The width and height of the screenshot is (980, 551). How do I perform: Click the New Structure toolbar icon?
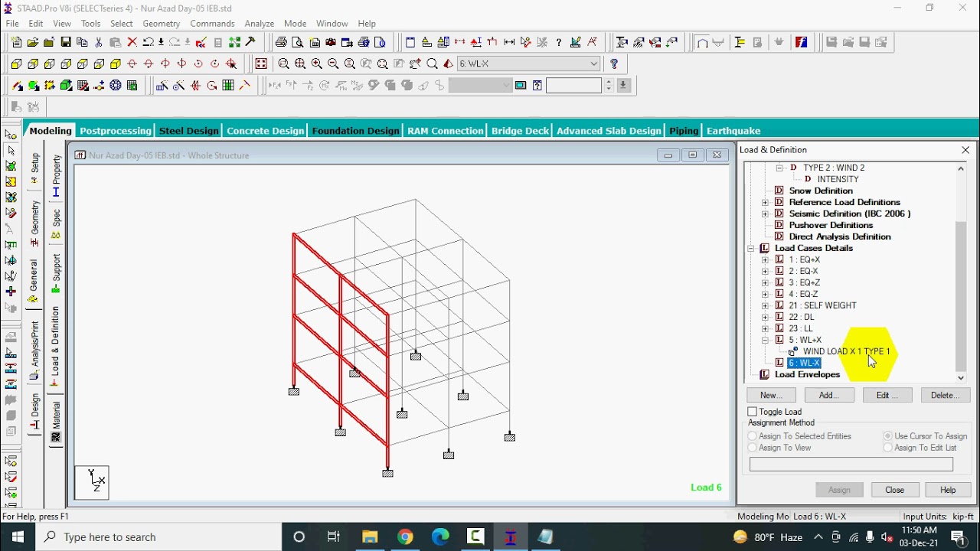(17, 43)
